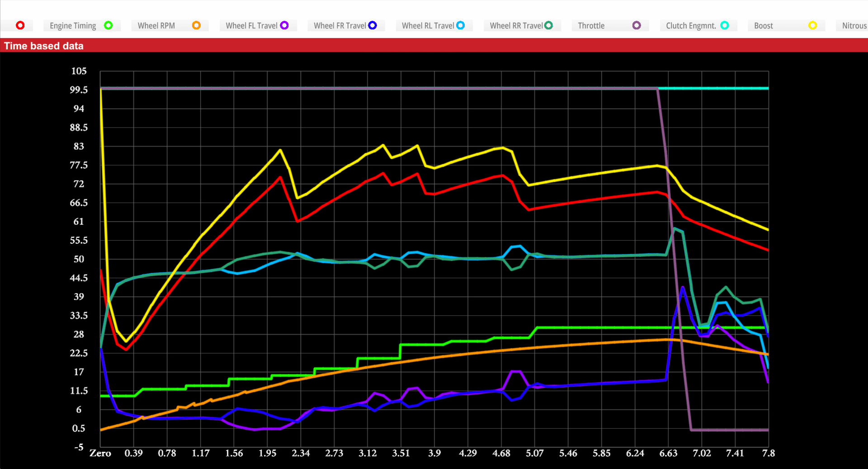Click the orange circle beside Wheel RPM
This screenshot has width=868, height=469.
196,25
